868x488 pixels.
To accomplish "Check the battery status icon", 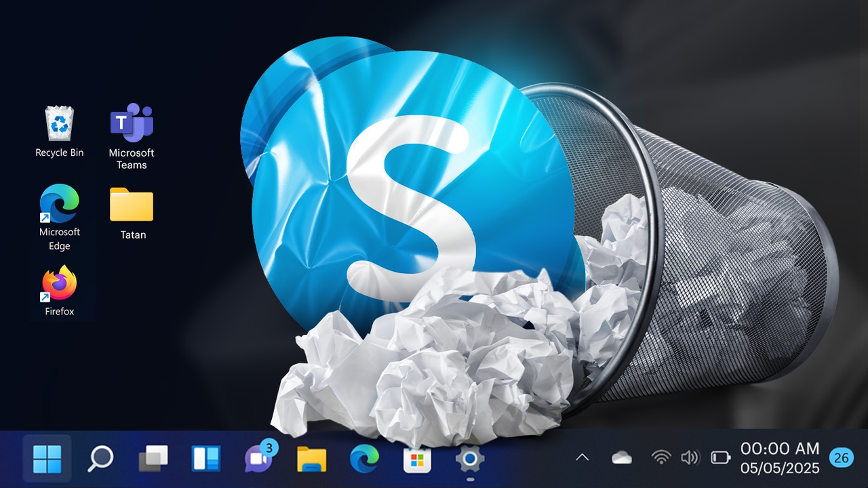I will click(720, 457).
